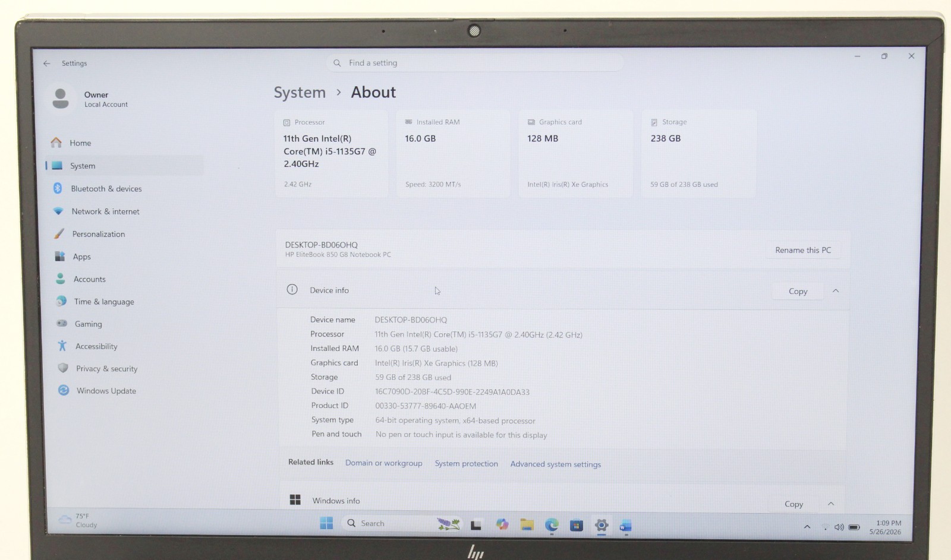Open Accounts settings
The height and width of the screenshot is (560, 951).
coord(89,279)
